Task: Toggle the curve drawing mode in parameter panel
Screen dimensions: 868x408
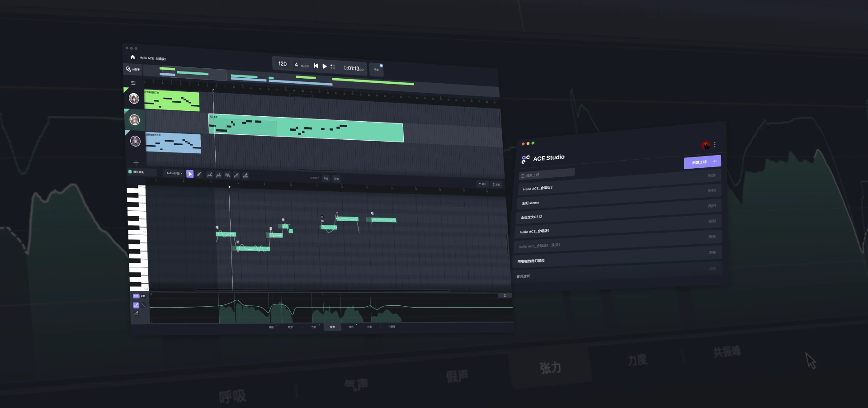Action: [136, 305]
